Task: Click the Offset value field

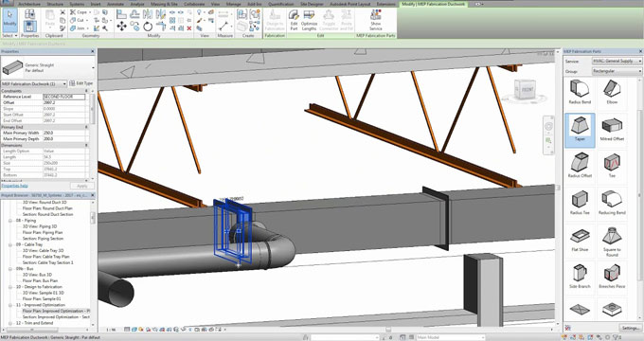Action: [x=64, y=102]
